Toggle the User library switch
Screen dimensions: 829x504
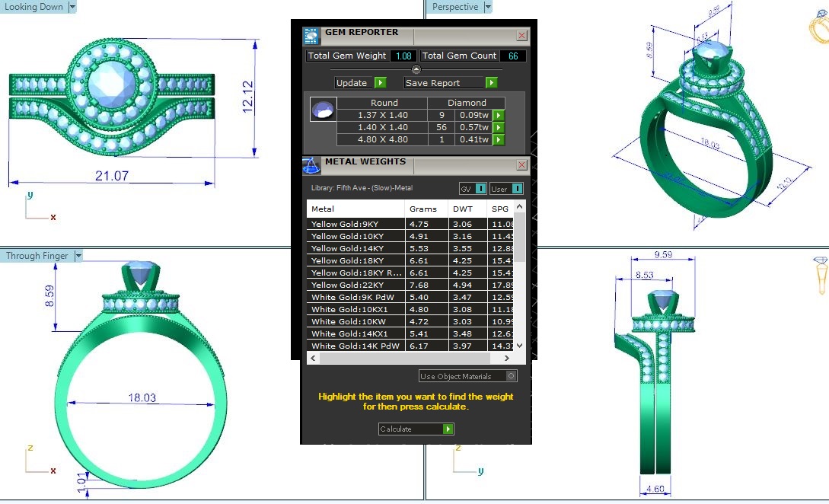pyautogui.click(x=506, y=189)
